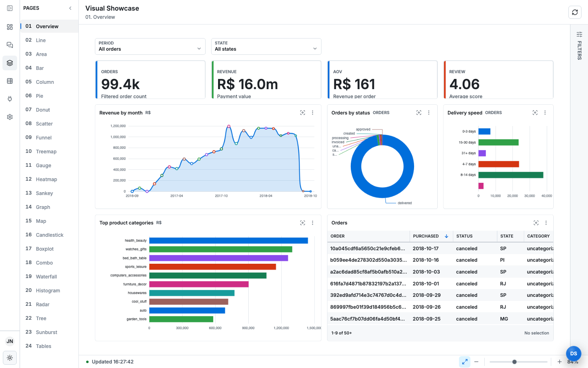Open the settings gear icon in left rail
Viewport: 588px width, 368px height.
coord(10,117)
